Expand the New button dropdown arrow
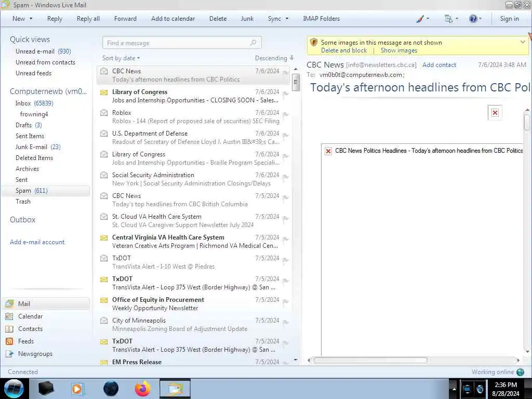The width and height of the screenshot is (532, 399). point(31,19)
